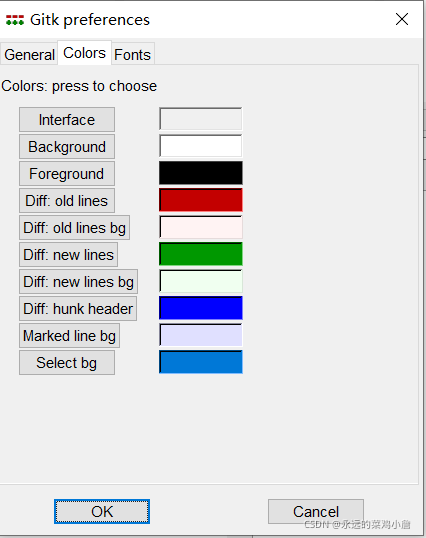Image resolution: width=426 pixels, height=538 pixels.
Task: Click the Marked line bg button
Action: pyautogui.click(x=69, y=336)
